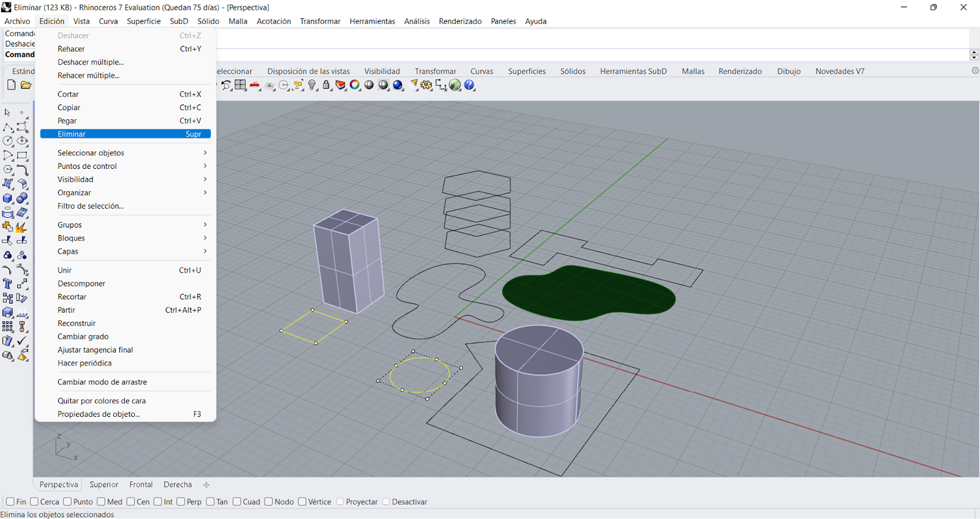Click the Explode tool icon
980x519 pixels.
click(x=21, y=227)
